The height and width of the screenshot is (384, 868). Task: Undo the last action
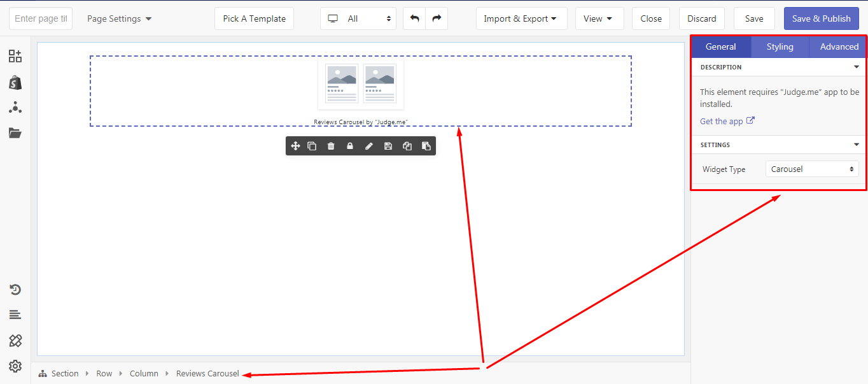click(x=414, y=18)
